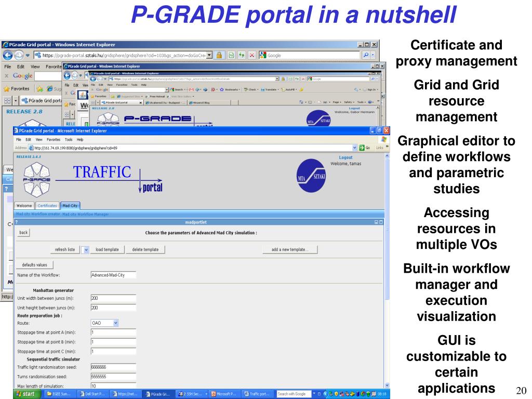The width and height of the screenshot is (532, 399).
Task: Click the refresh icon in rearmost IE window
Action: [242, 55]
